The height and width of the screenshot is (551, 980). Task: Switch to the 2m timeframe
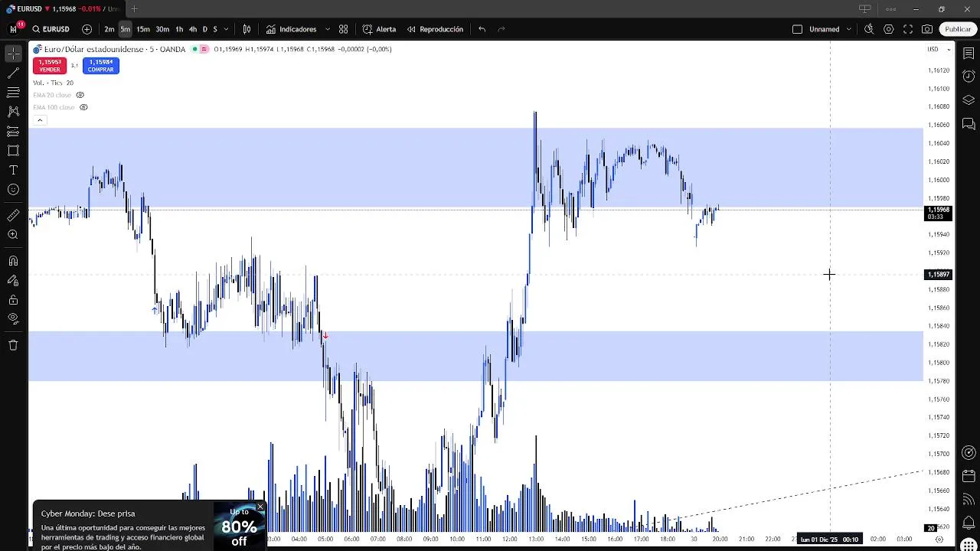pos(109,29)
